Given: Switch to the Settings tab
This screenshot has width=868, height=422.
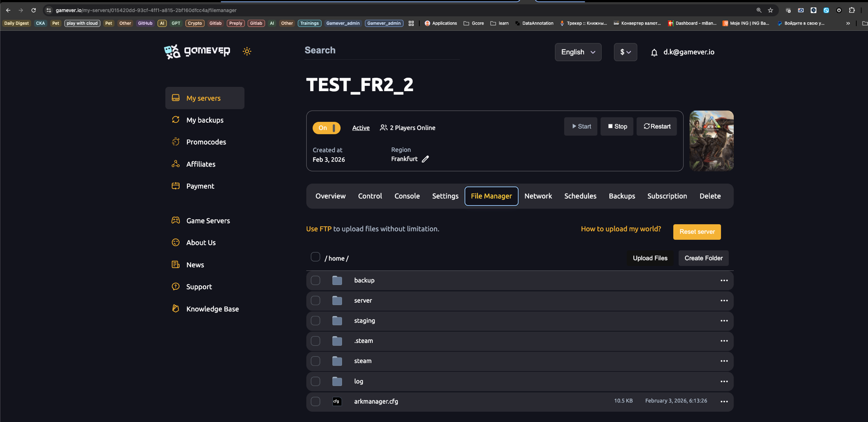Looking at the screenshot, I should click(x=445, y=196).
